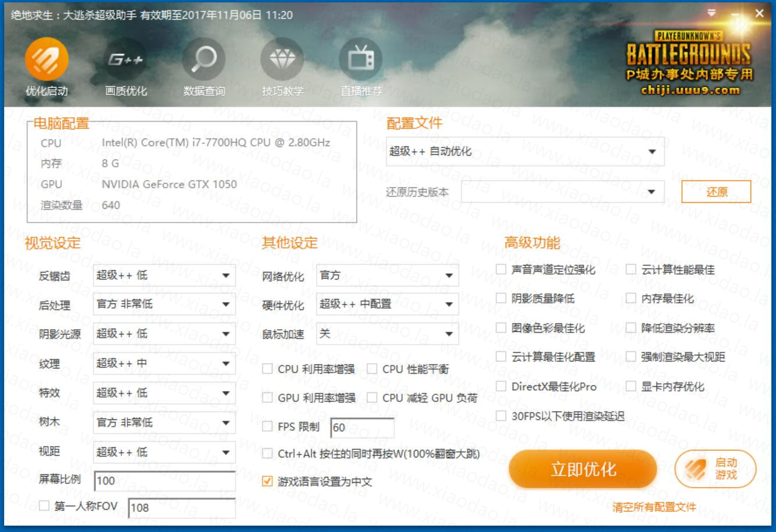Click the FPS limit value field
This screenshot has width=776, height=532.
pyautogui.click(x=362, y=428)
